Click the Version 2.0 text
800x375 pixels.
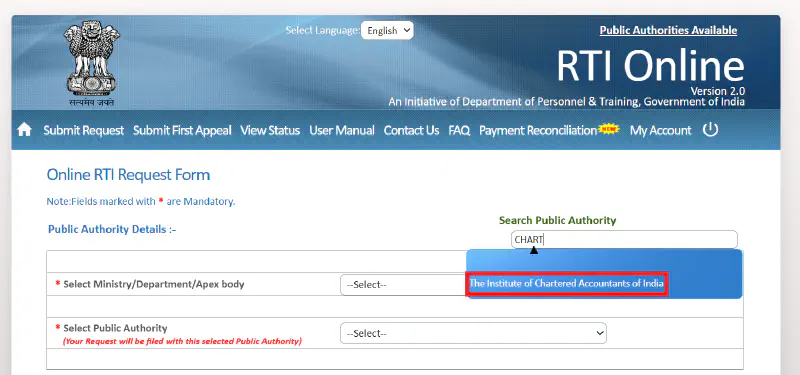point(717,91)
